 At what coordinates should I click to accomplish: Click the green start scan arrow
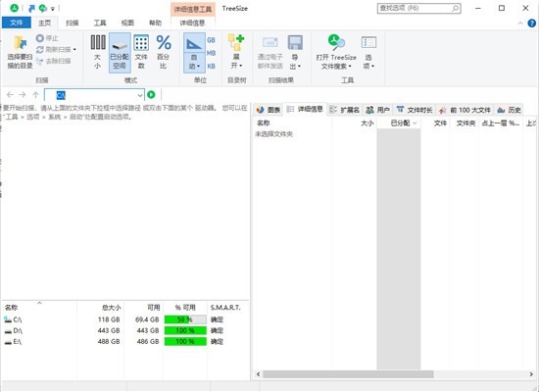[x=151, y=94]
